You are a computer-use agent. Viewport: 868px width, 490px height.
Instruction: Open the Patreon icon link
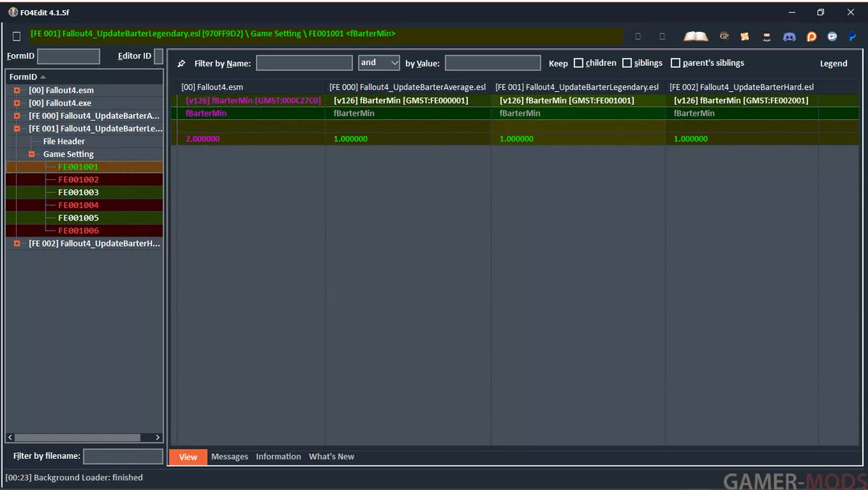tap(812, 36)
